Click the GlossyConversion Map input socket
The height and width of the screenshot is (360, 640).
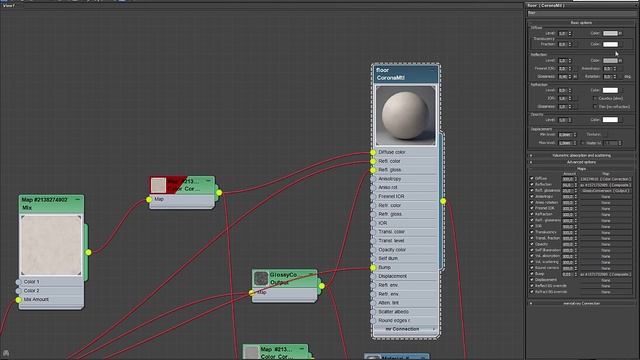pos(251,292)
